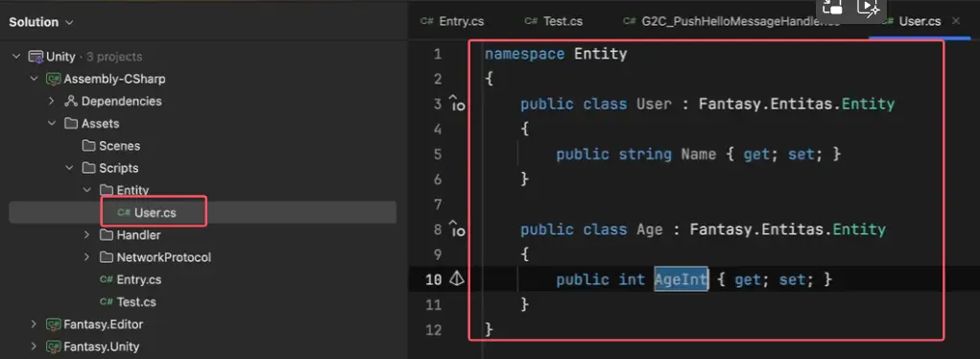Open the Solution view dropdown
This screenshot has height=359, width=980.
click(40, 22)
